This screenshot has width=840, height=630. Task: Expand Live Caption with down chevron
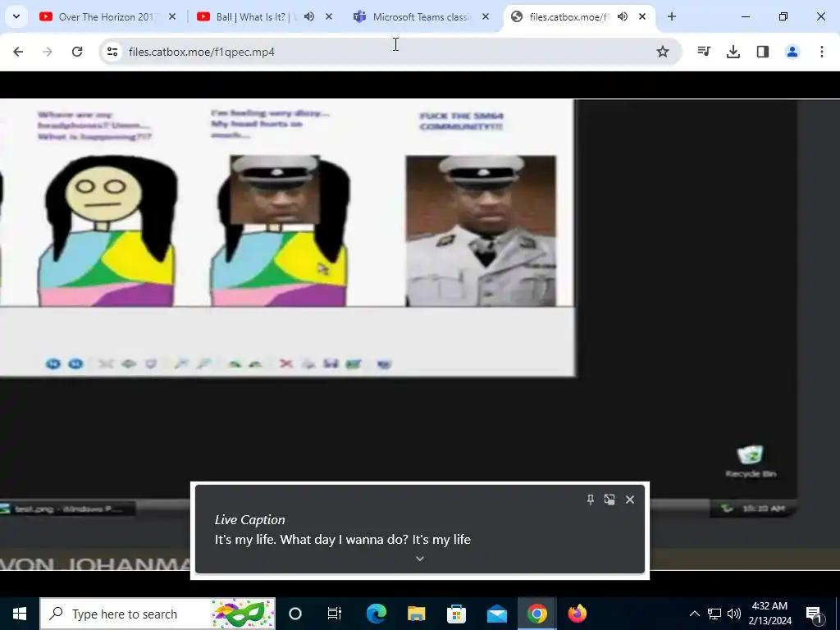tap(420, 559)
